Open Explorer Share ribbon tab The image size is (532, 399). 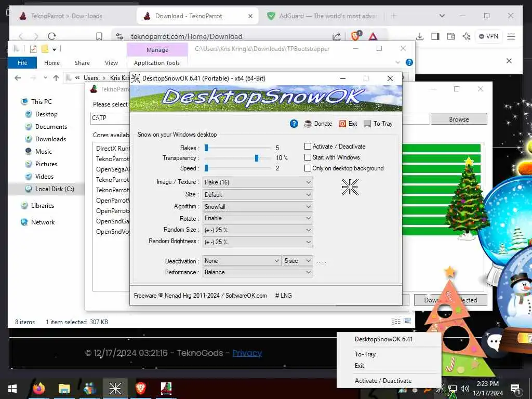pos(83,63)
